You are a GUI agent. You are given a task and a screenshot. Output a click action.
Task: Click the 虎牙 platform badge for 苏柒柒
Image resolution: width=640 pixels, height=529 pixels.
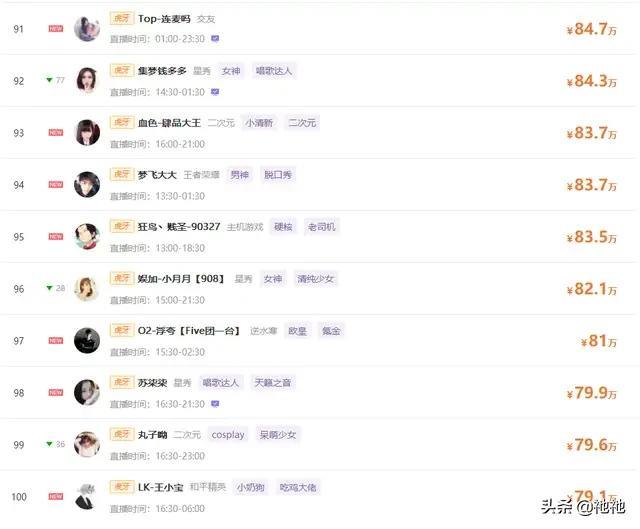pyautogui.click(x=122, y=382)
